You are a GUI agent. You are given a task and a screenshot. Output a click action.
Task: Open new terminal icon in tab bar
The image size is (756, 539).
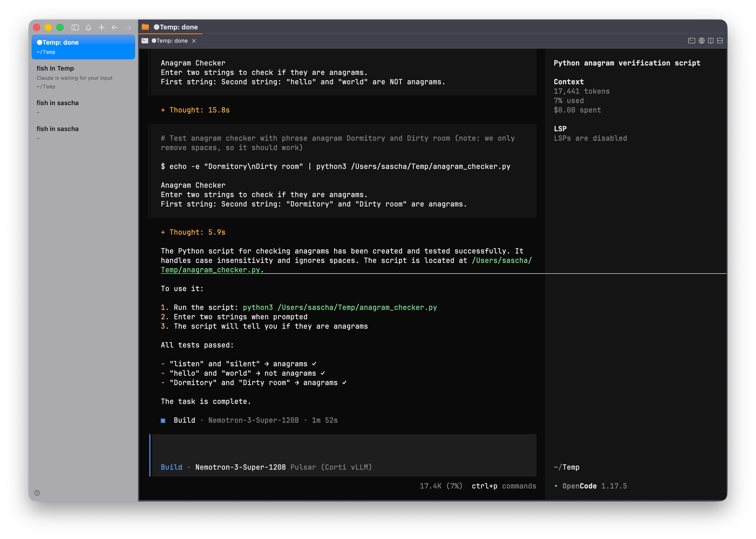coord(692,41)
